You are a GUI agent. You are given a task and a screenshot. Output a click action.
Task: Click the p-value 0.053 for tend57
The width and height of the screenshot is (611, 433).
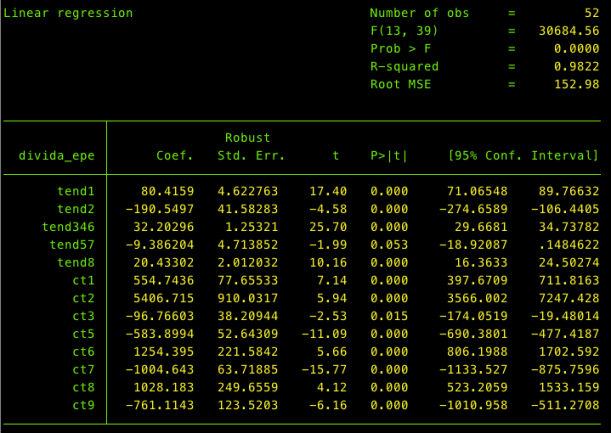[389, 244]
